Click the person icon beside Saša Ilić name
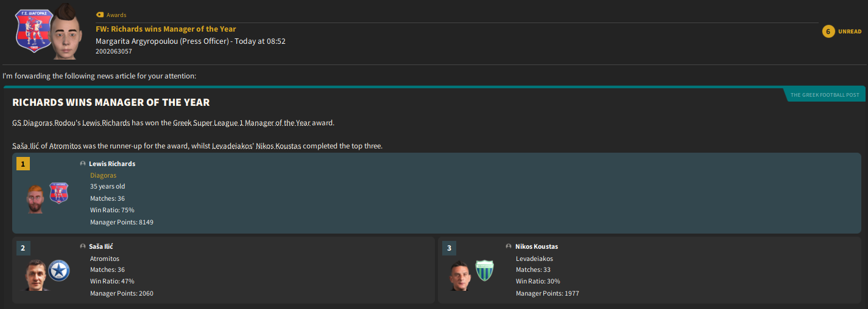Image resolution: width=868 pixels, height=309 pixels. point(83,246)
